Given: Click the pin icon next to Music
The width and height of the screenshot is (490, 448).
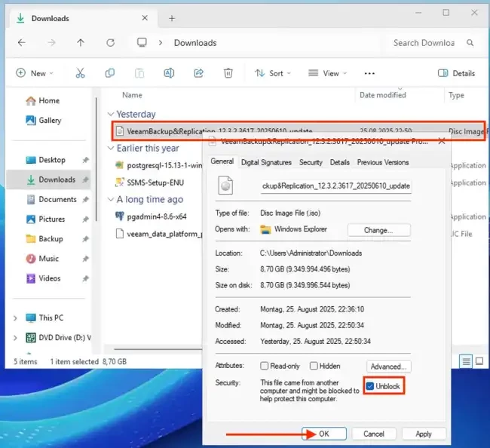Looking at the screenshot, I should point(85,259).
